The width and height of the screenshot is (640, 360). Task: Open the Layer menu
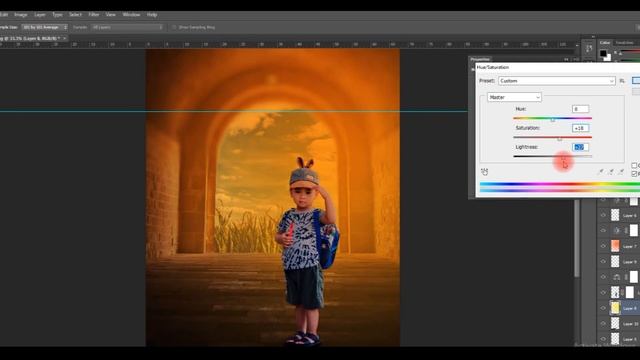point(40,15)
